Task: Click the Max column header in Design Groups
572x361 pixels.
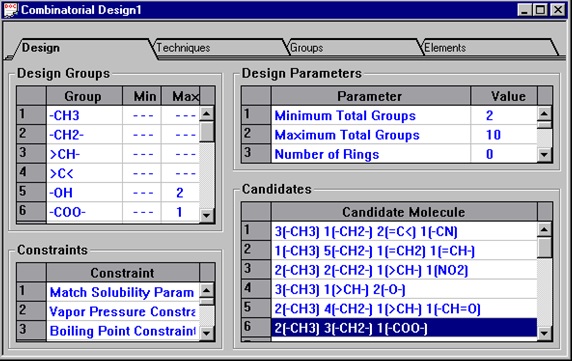Action: coord(181,96)
